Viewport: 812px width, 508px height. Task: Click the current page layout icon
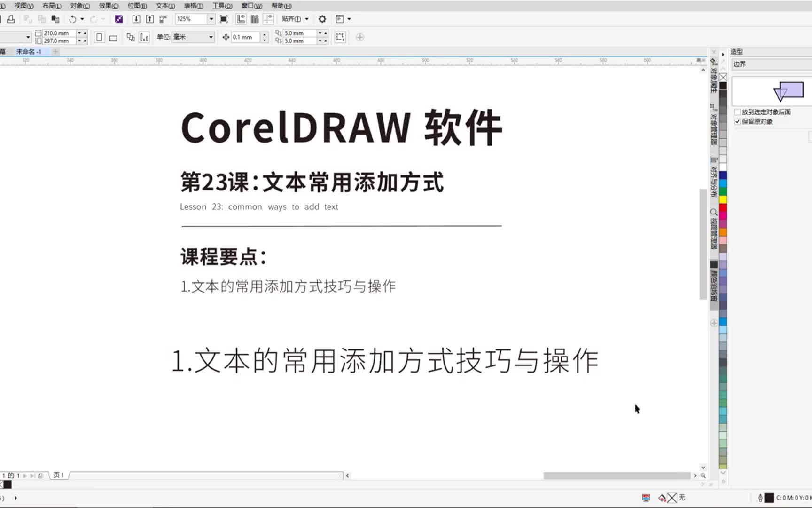pyautogui.click(x=144, y=37)
